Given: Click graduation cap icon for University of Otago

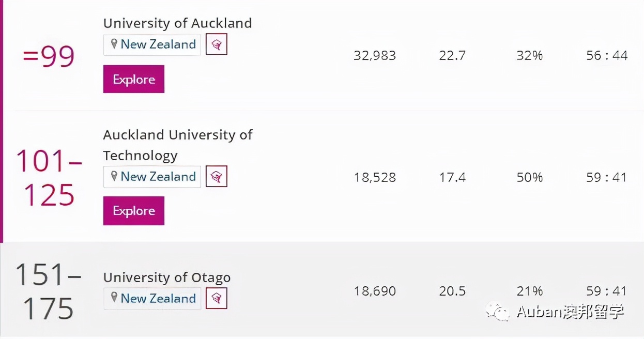Looking at the screenshot, I should click(x=217, y=299).
